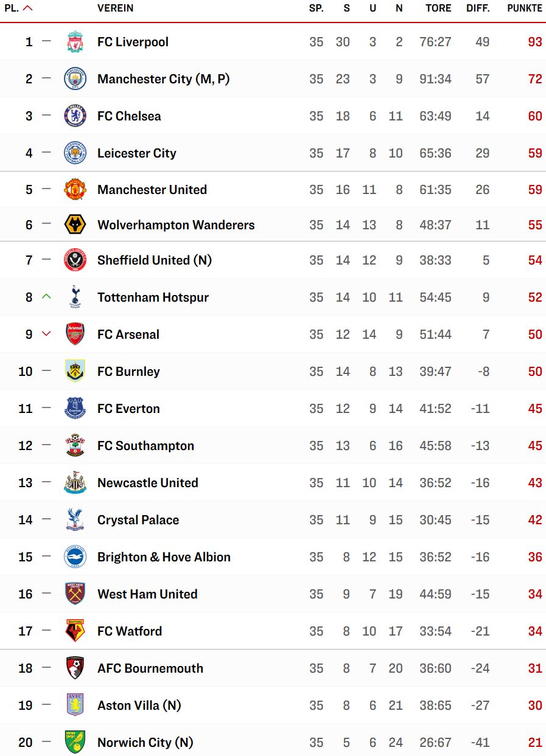Click the VEREIN column header
The width and height of the screenshot is (546, 756).
115,9
